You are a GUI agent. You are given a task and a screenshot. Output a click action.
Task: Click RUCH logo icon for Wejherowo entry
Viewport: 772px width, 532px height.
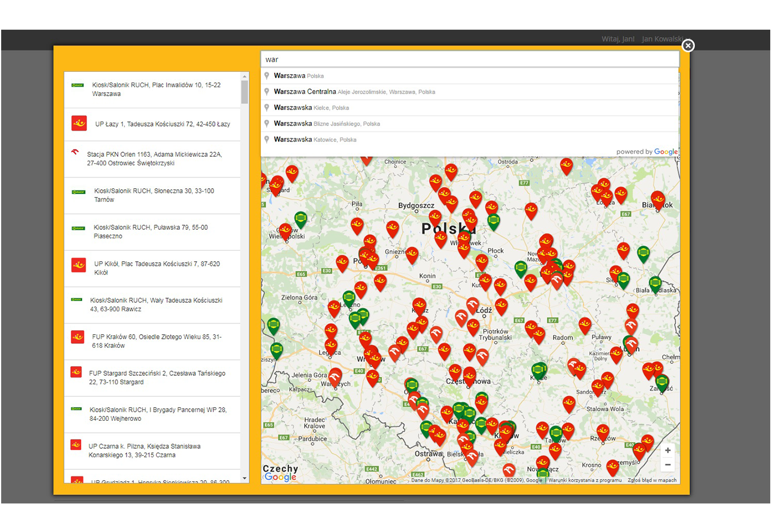[x=76, y=409]
